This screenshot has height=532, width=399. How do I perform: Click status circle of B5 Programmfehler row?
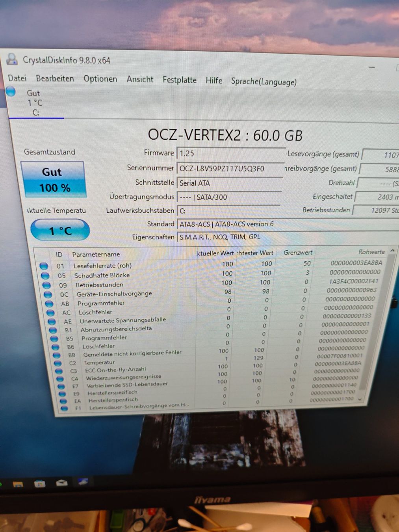pos(54,339)
